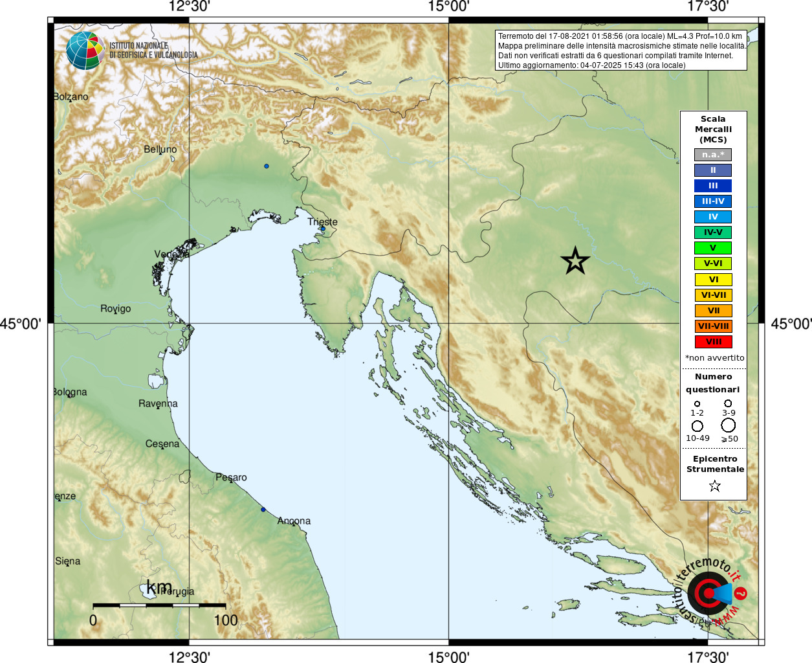
Task: Select the red VIII intensity swatch
Action: tap(713, 342)
